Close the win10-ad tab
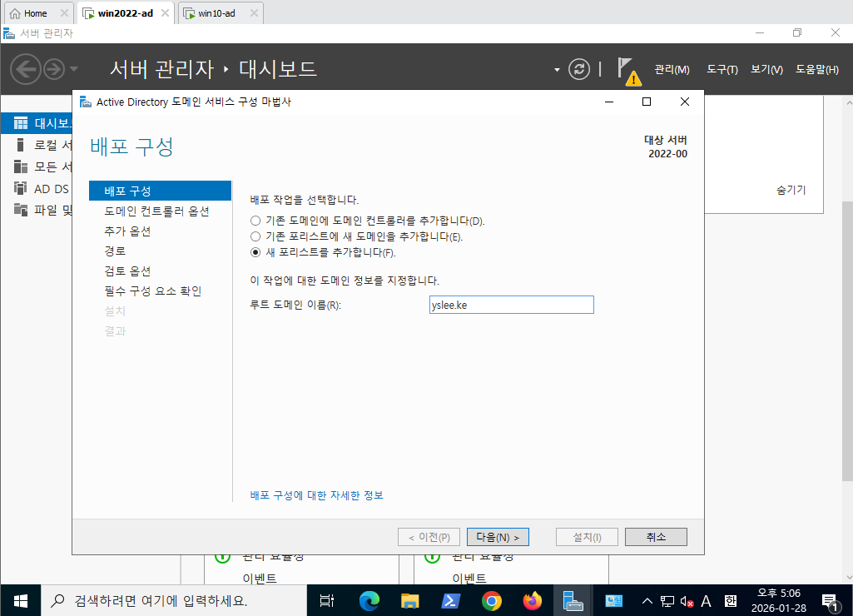 pos(254,13)
